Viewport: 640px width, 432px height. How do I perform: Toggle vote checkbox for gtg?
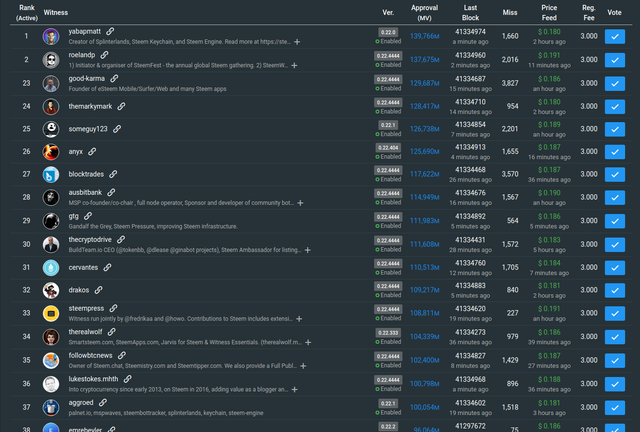click(615, 221)
